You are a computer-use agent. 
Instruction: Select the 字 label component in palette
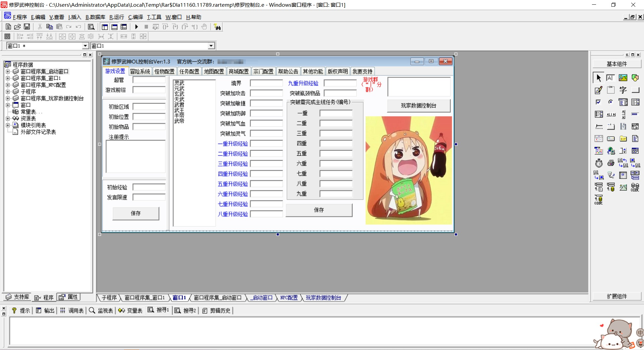click(x=623, y=90)
